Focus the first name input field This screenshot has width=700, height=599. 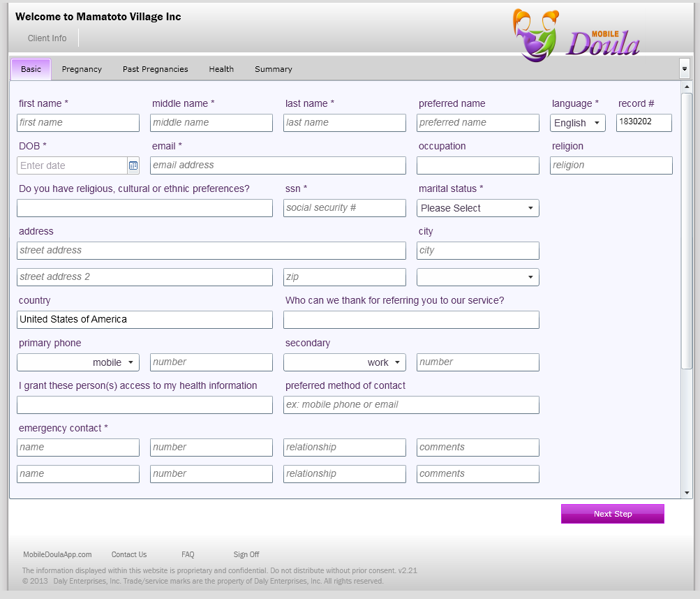click(x=78, y=123)
